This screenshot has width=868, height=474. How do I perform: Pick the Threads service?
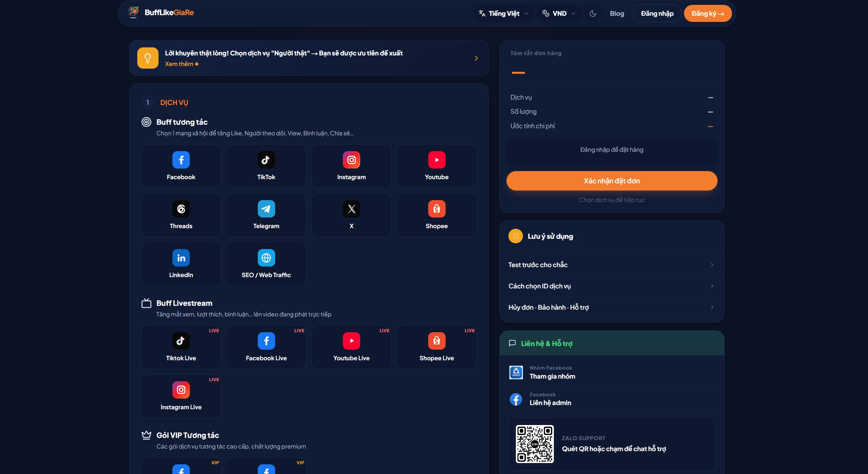(x=181, y=215)
